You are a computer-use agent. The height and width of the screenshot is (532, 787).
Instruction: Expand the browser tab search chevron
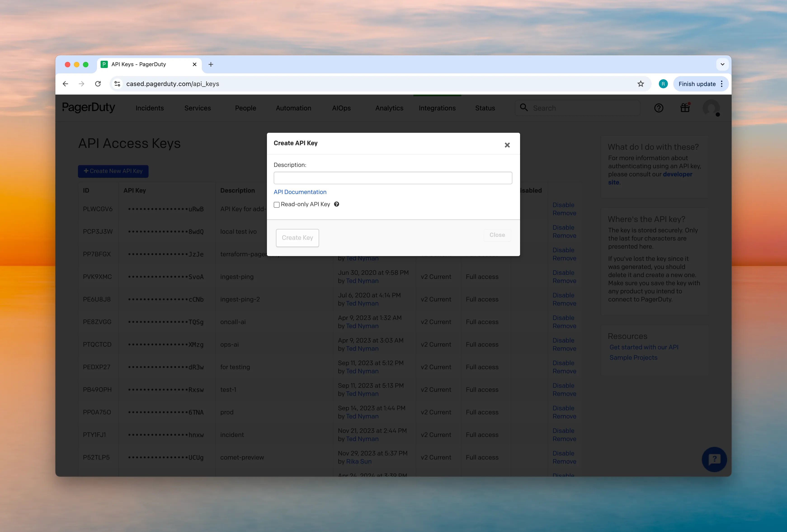pos(722,64)
